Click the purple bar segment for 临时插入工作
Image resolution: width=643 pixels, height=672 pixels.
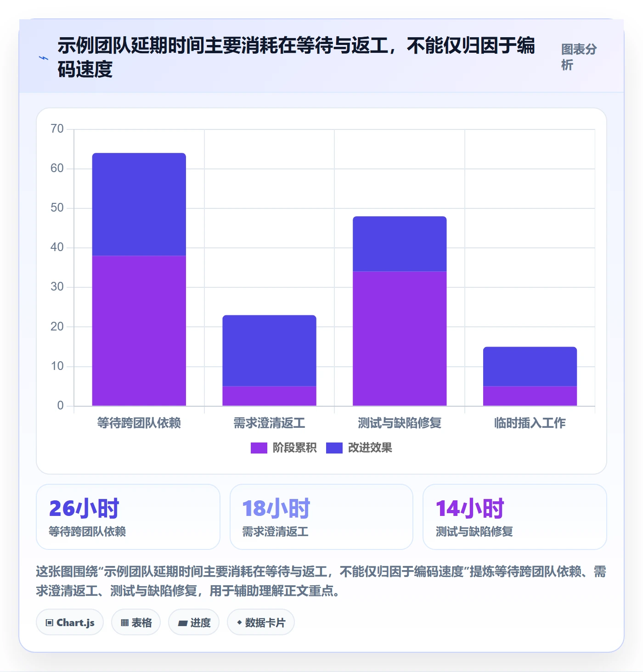pyautogui.click(x=530, y=396)
